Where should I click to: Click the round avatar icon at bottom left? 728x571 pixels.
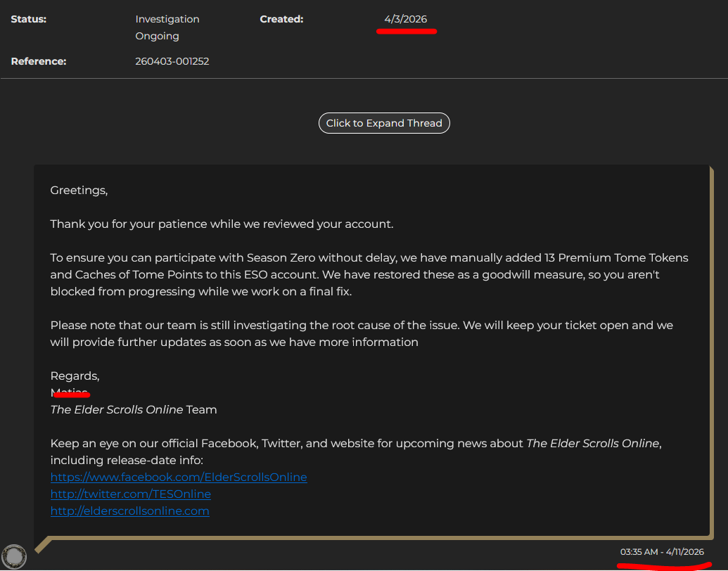pyautogui.click(x=14, y=556)
